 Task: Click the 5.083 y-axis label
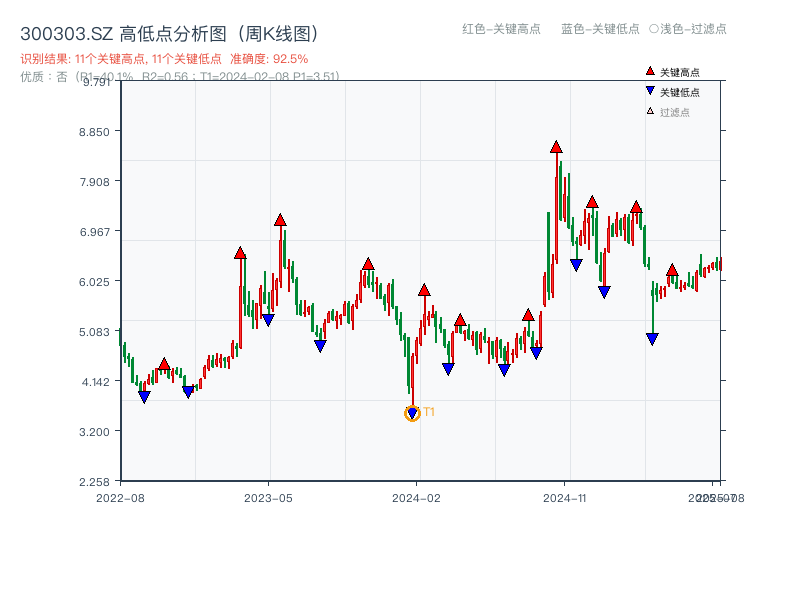pyautogui.click(x=94, y=332)
